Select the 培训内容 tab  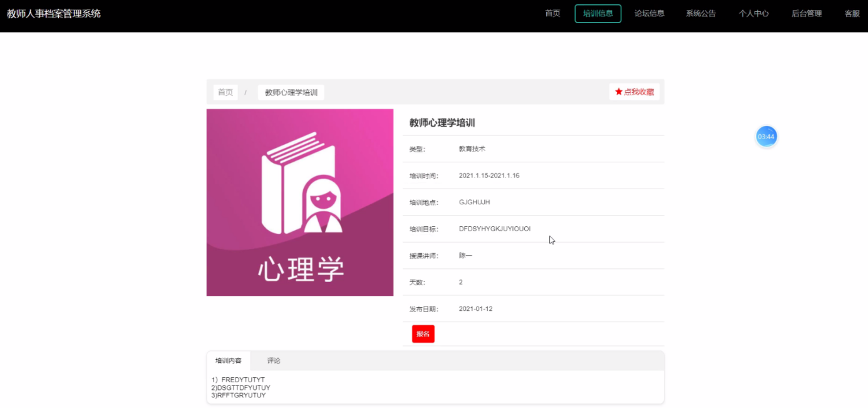pyautogui.click(x=229, y=361)
